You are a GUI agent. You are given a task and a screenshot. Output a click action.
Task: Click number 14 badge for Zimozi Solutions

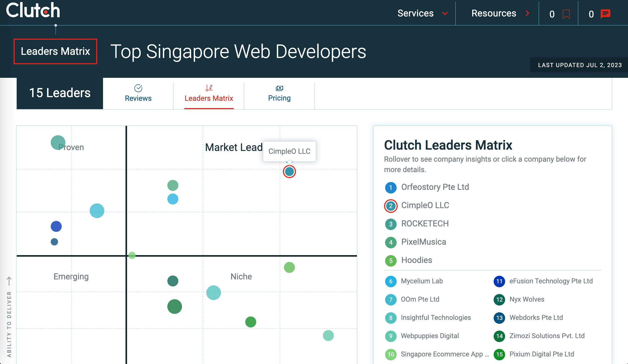(x=499, y=336)
